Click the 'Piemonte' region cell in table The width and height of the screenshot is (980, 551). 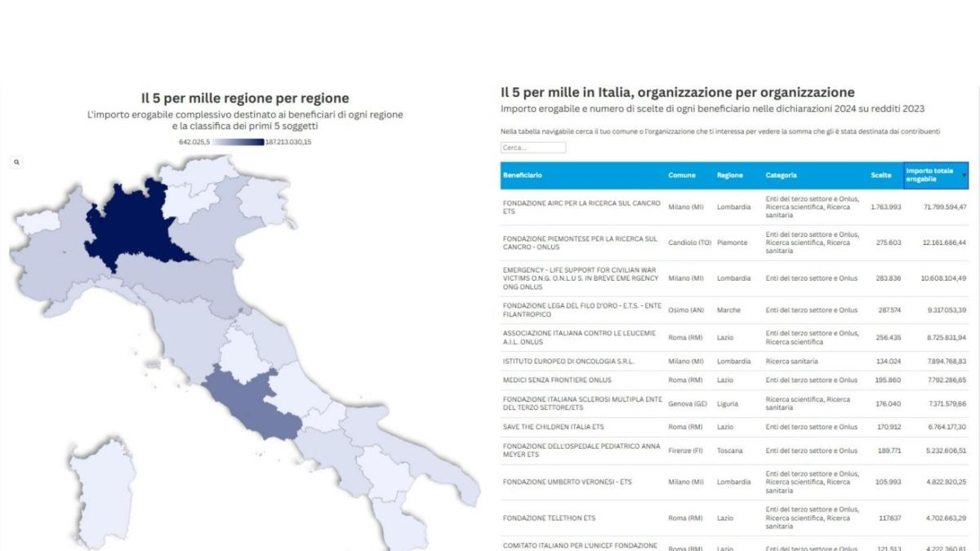(732, 243)
